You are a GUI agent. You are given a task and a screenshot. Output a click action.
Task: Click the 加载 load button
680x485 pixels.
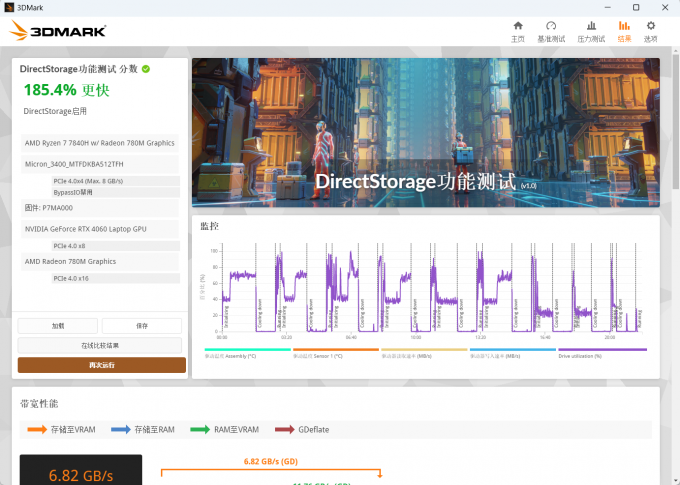click(58, 326)
